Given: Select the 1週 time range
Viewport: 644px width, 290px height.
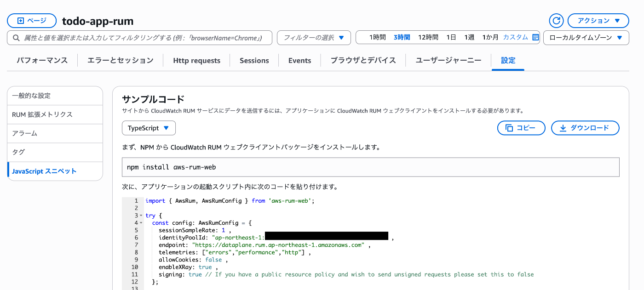Looking at the screenshot, I should (x=469, y=37).
